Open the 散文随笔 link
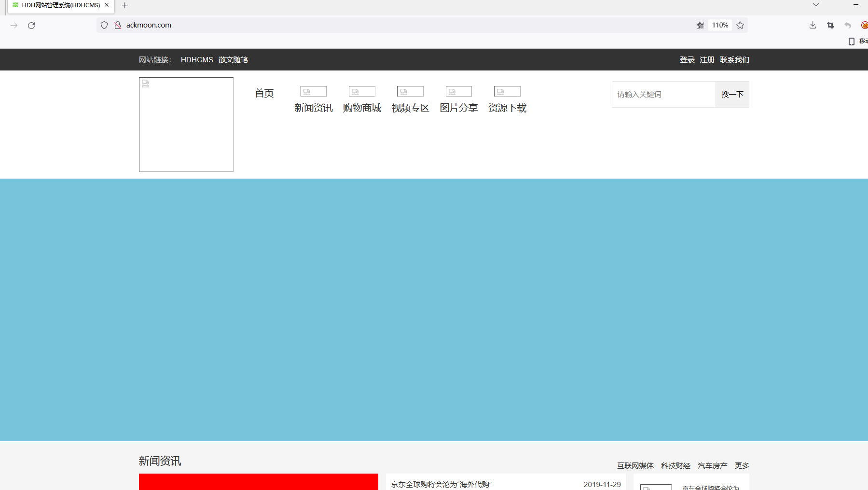The image size is (868, 490). coord(233,60)
